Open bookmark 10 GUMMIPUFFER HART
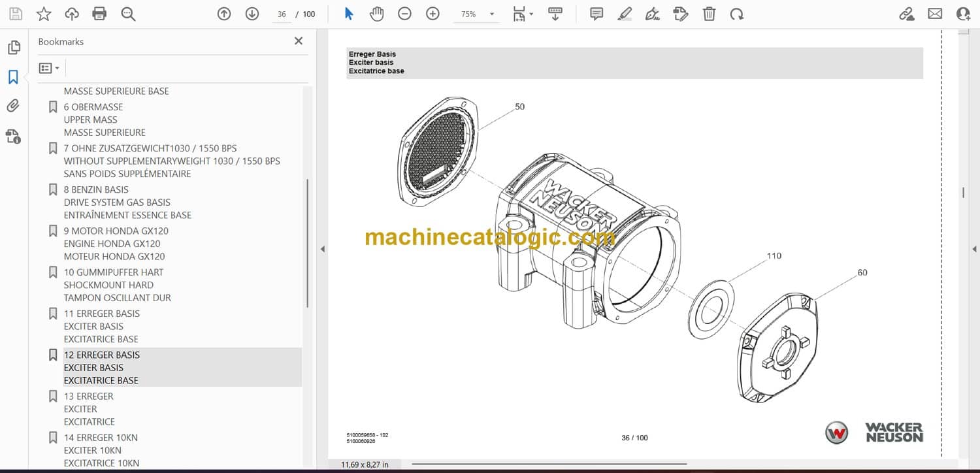Viewport: 980px width, 473px height. 114,272
